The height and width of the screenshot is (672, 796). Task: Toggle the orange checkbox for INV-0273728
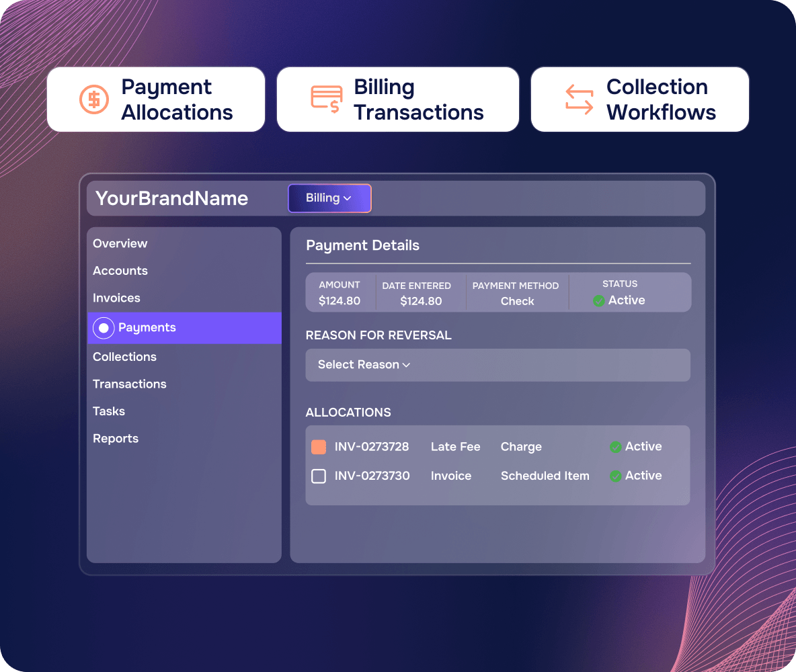pyautogui.click(x=319, y=447)
